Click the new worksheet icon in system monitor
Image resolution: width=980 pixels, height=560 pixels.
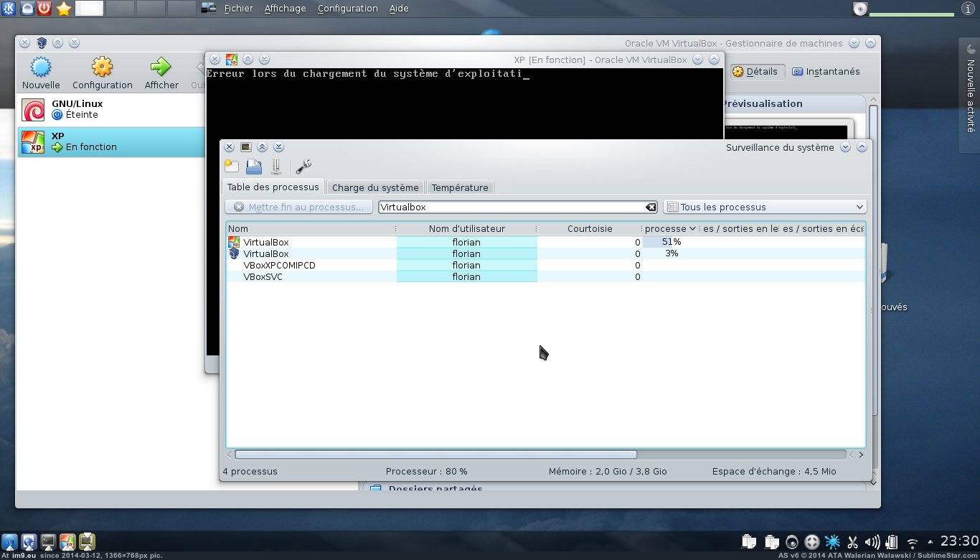coord(231,167)
